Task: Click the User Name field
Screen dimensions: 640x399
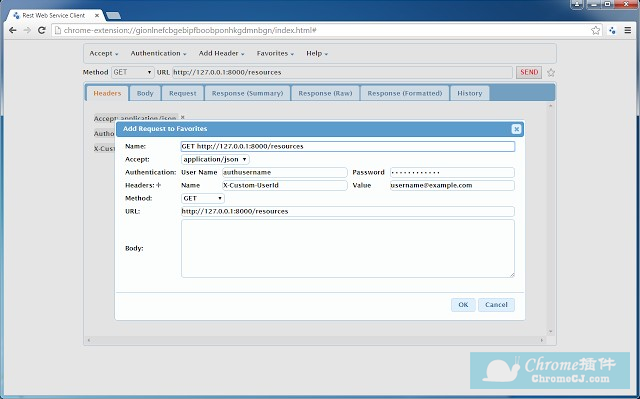Action: 284,172
